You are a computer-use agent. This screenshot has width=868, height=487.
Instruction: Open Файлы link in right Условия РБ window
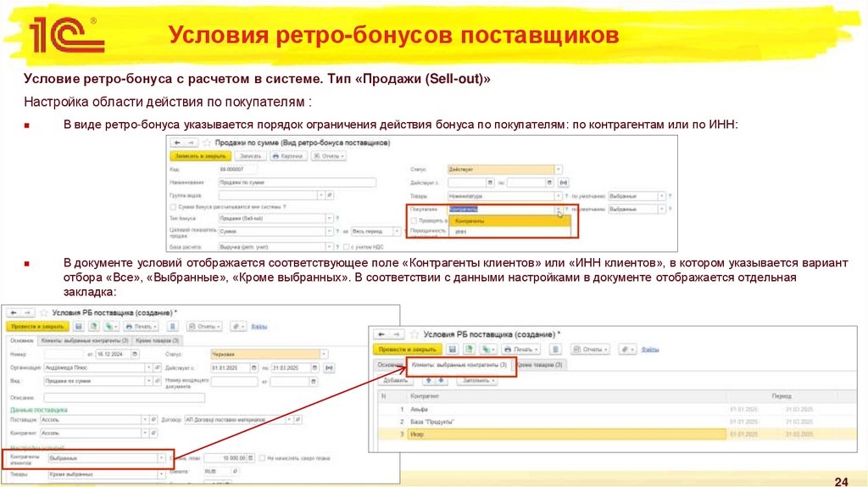(x=650, y=350)
